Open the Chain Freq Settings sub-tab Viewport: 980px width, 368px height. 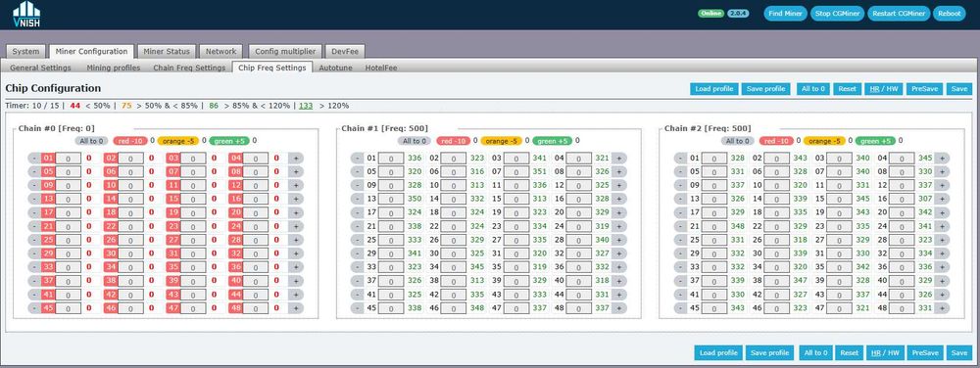point(189,68)
